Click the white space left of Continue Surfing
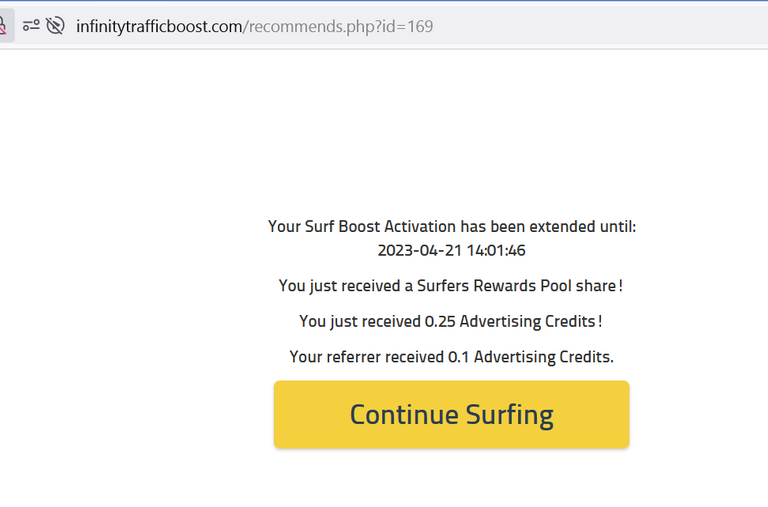 137,414
